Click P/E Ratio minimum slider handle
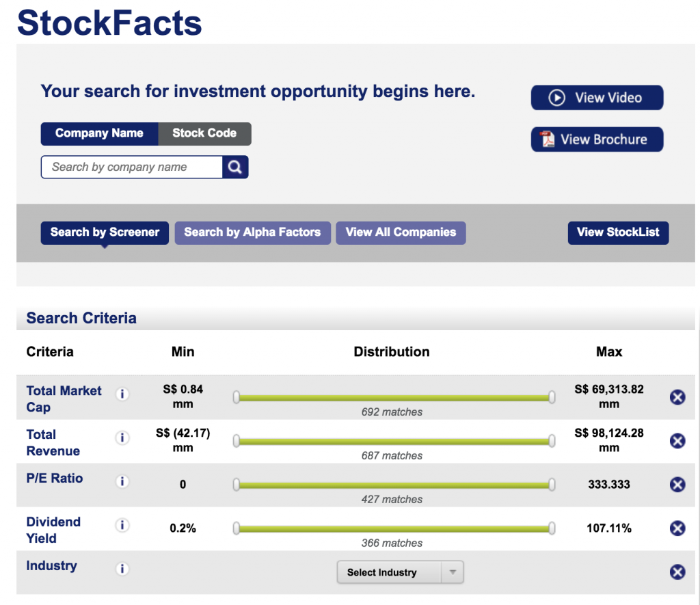This screenshot has width=700, height=605. tap(236, 485)
